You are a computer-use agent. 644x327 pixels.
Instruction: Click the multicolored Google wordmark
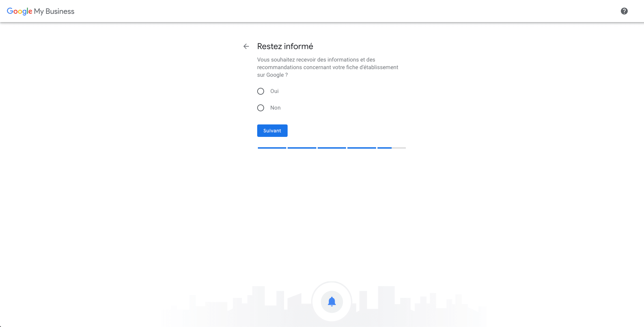coord(19,11)
